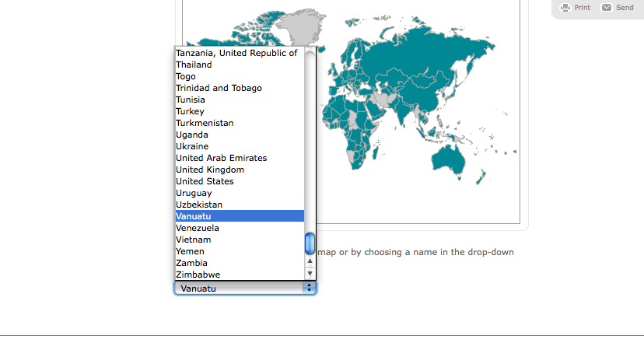Choose Turkmenistan in the dropdown
644x343 pixels.
tap(240, 123)
